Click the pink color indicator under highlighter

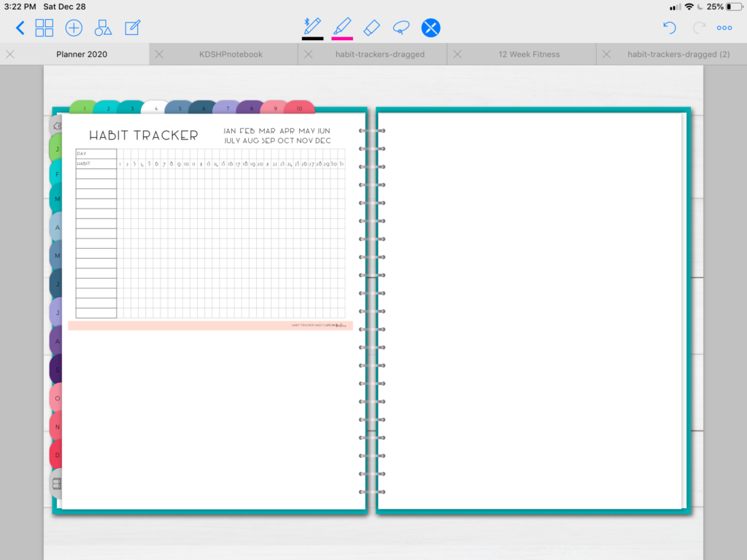[342, 39]
